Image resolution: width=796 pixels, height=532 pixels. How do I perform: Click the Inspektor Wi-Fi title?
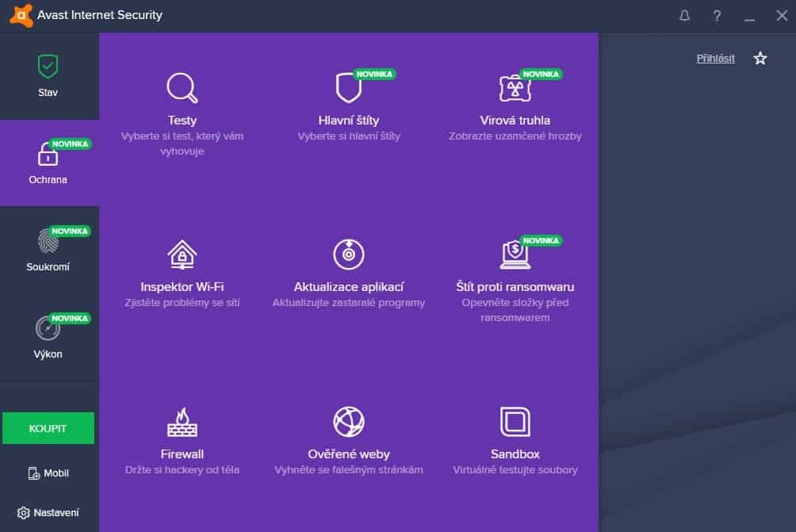click(x=182, y=287)
